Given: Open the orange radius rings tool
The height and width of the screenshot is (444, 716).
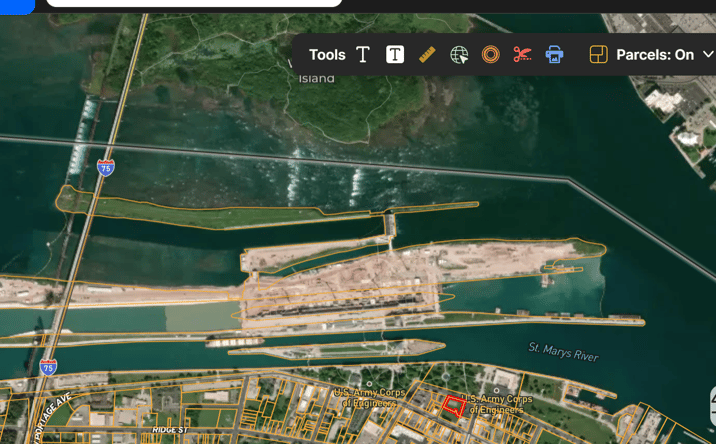Looking at the screenshot, I should click(x=490, y=54).
